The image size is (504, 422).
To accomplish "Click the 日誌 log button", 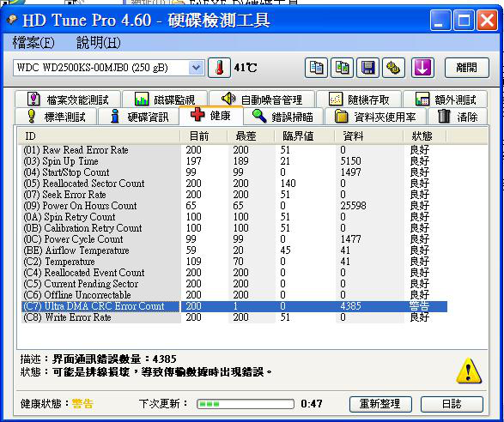I will (x=452, y=404).
